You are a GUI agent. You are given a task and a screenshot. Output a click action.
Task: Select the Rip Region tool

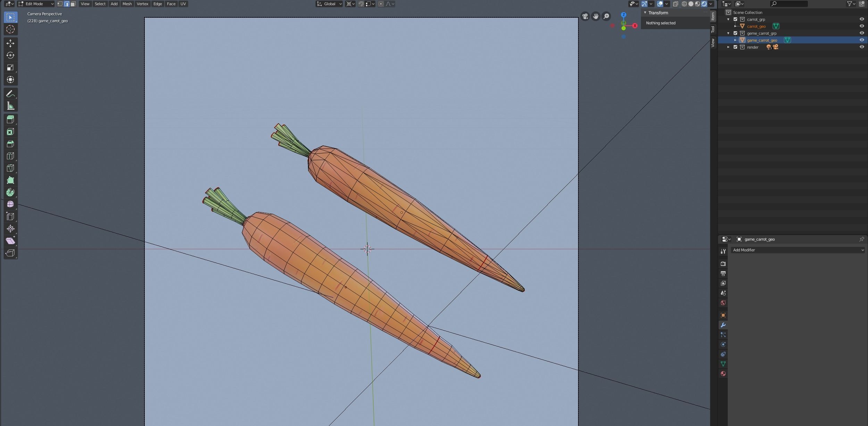[10, 253]
